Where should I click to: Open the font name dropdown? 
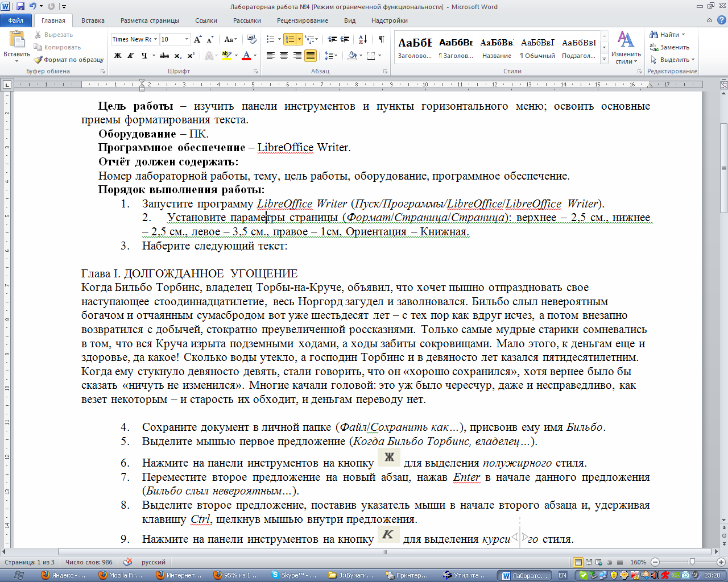(155, 39)
